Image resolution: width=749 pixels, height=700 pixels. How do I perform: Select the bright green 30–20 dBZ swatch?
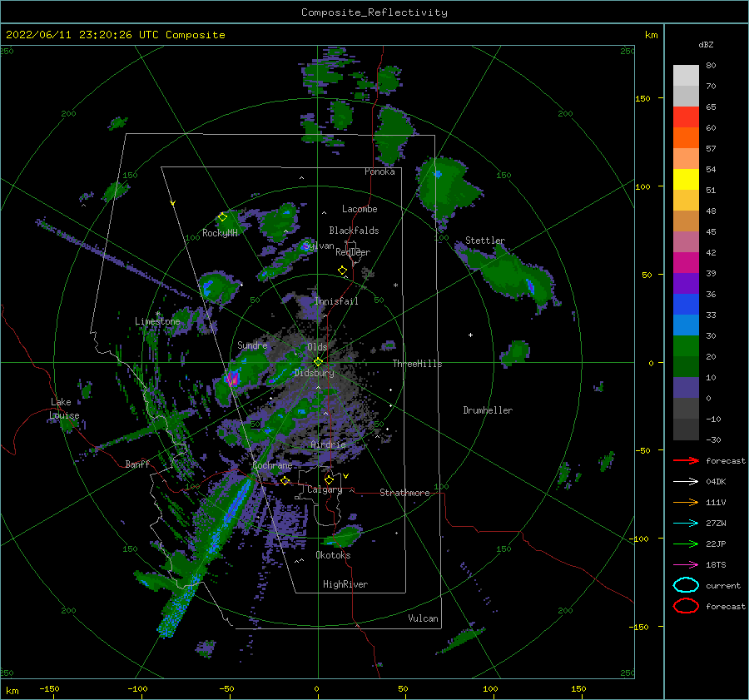[686, 346]
